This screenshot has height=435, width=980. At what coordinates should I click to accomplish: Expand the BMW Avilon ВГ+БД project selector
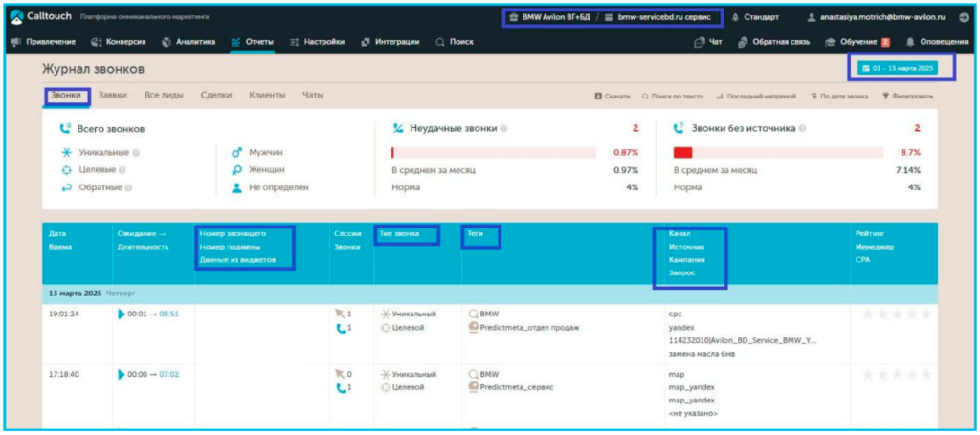551,17
